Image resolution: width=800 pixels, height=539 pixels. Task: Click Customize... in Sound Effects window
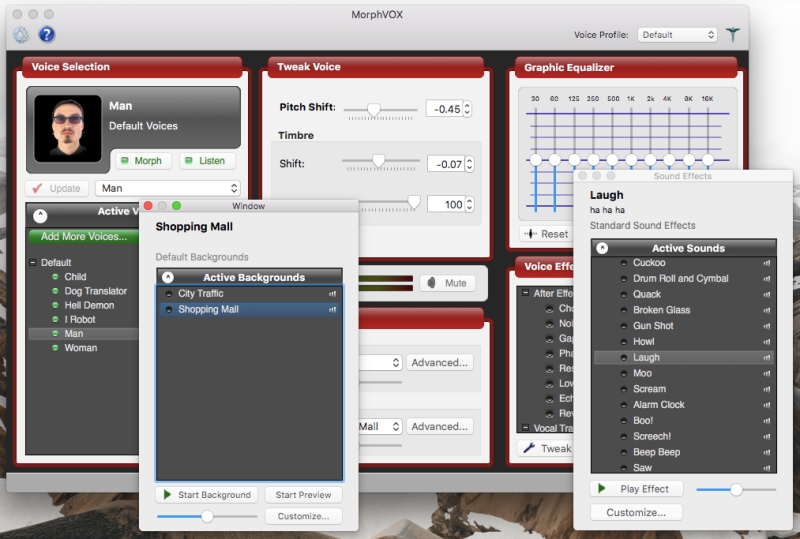pyautogui.click(x=636, y=512)
